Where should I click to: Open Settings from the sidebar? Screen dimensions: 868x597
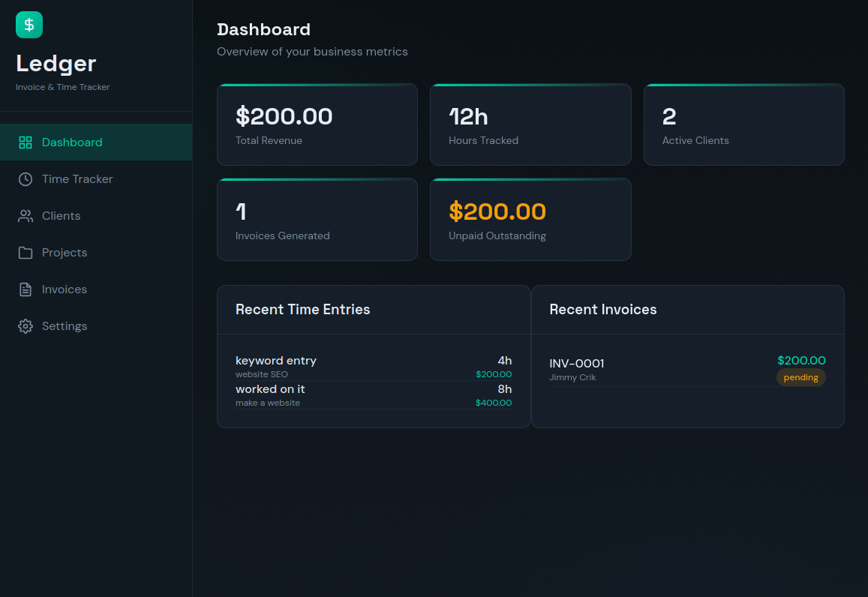(x=96, y=326)
